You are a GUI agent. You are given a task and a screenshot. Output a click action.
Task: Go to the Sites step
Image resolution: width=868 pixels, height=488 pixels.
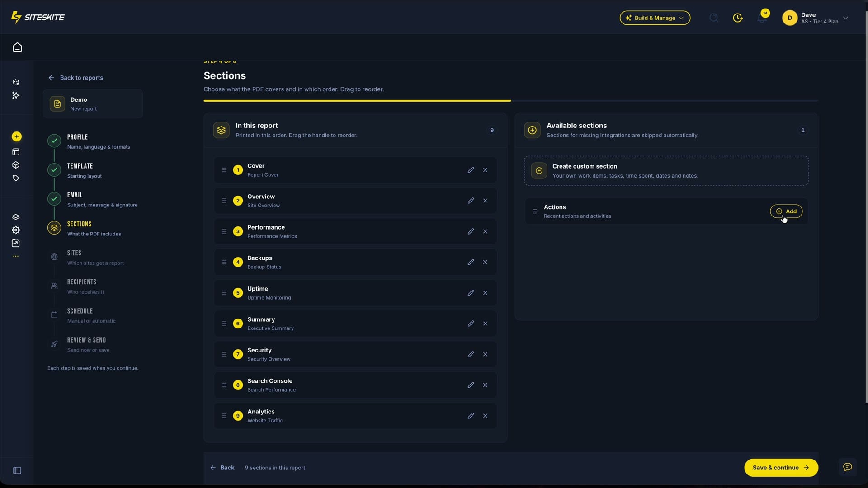coord(93,258)
